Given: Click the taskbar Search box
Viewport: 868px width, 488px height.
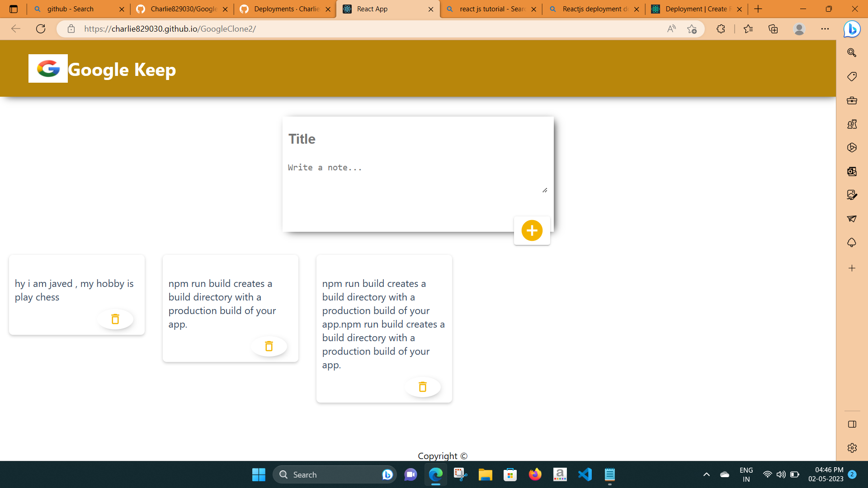Looking at the screenshot, I should point(335,474).
